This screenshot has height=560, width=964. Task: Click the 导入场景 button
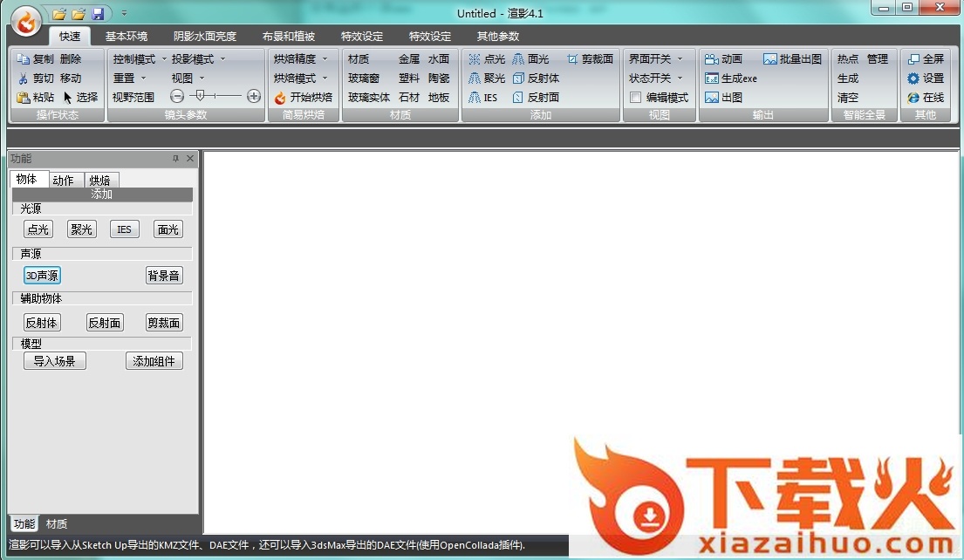(x=55, y=361)
